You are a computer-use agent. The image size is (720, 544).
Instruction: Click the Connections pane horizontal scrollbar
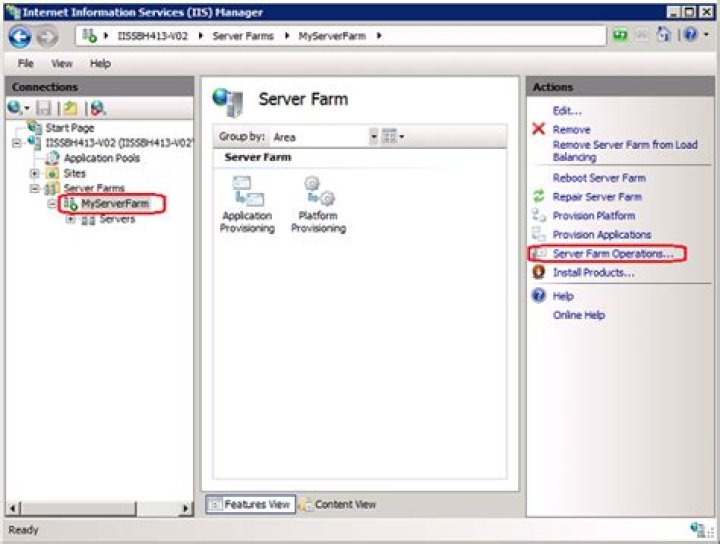point(100,509)
